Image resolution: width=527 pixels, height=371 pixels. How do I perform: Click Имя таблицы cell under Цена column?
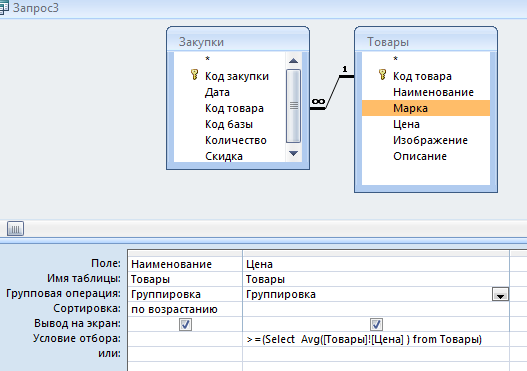click(376, 279)
